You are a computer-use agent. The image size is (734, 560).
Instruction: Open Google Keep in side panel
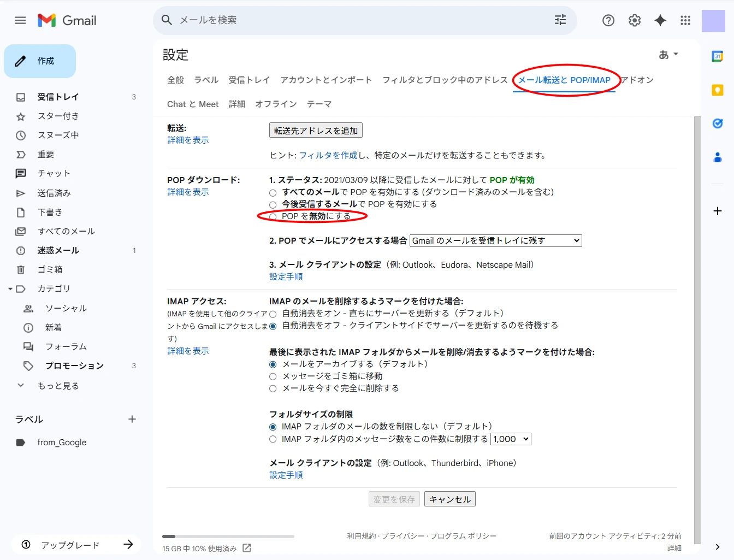click(718, 90)
